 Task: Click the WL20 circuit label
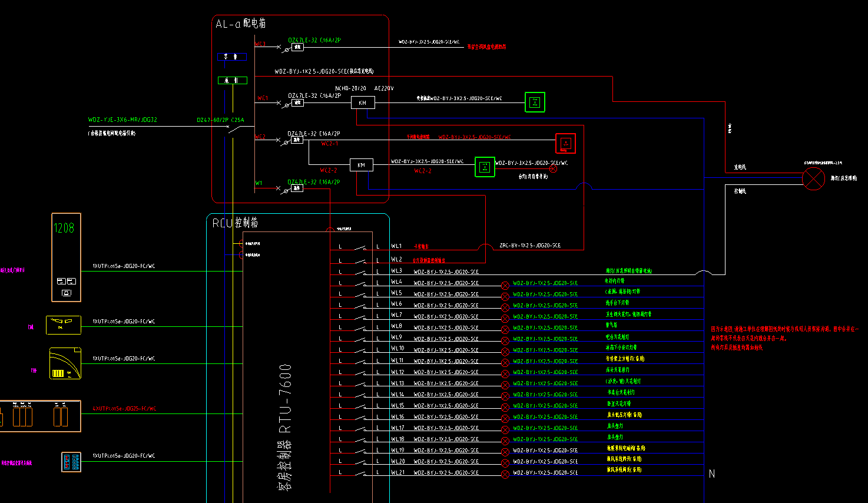click(398, 462)
